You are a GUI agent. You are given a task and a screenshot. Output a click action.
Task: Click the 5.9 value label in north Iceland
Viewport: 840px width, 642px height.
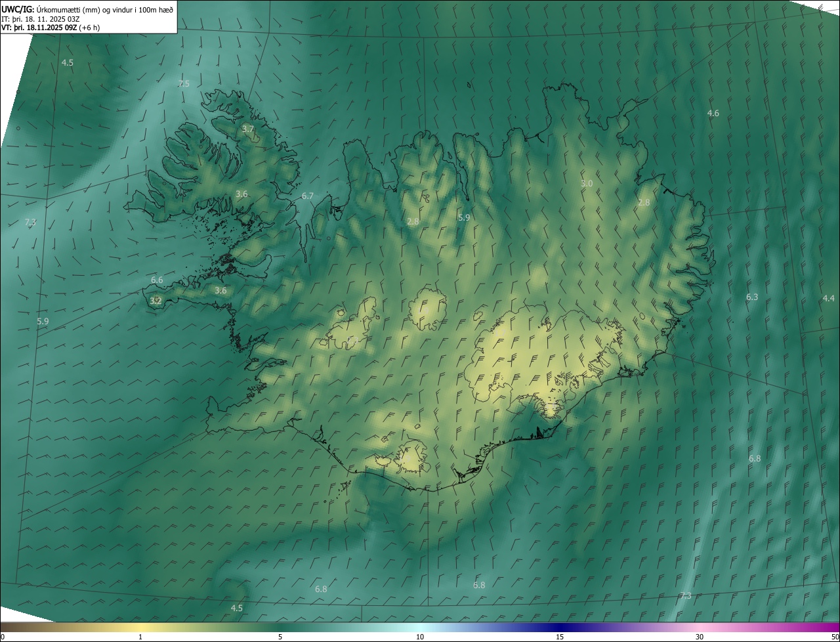pos(464,217)
